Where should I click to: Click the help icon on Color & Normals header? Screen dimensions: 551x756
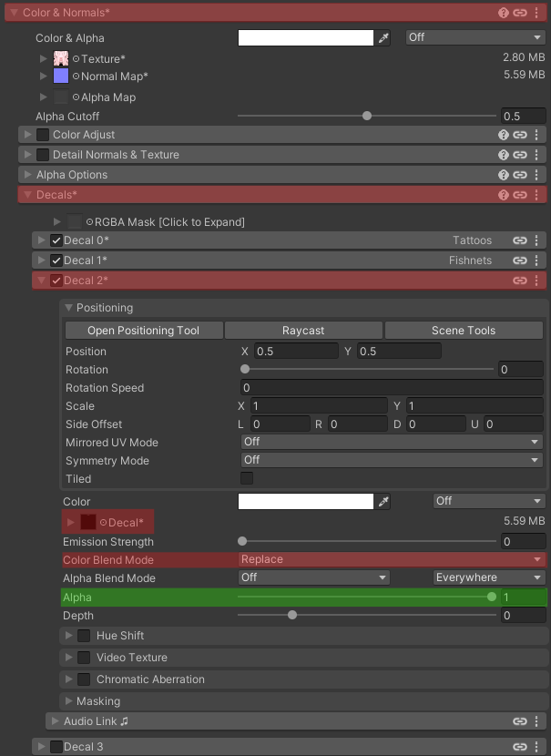click(x=504, y=14)
